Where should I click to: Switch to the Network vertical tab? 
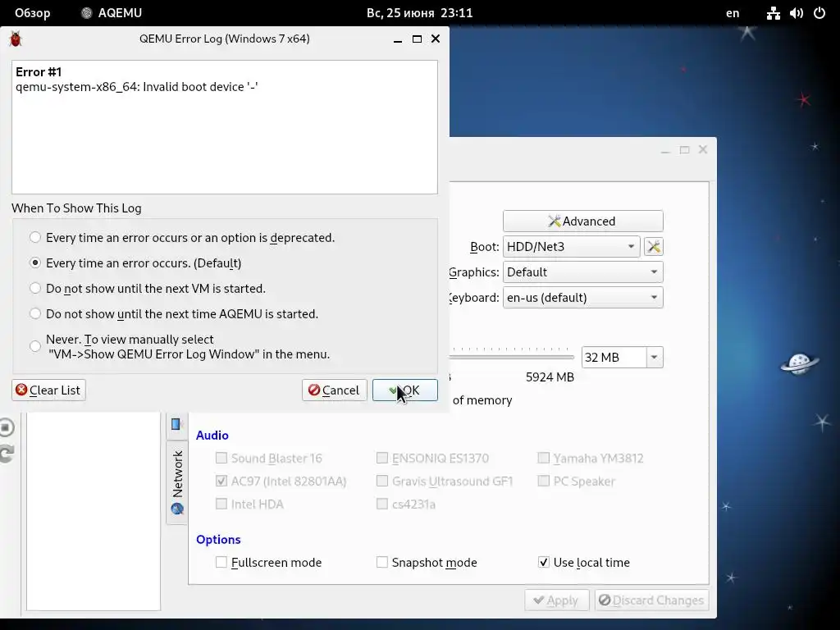(177, 482)
